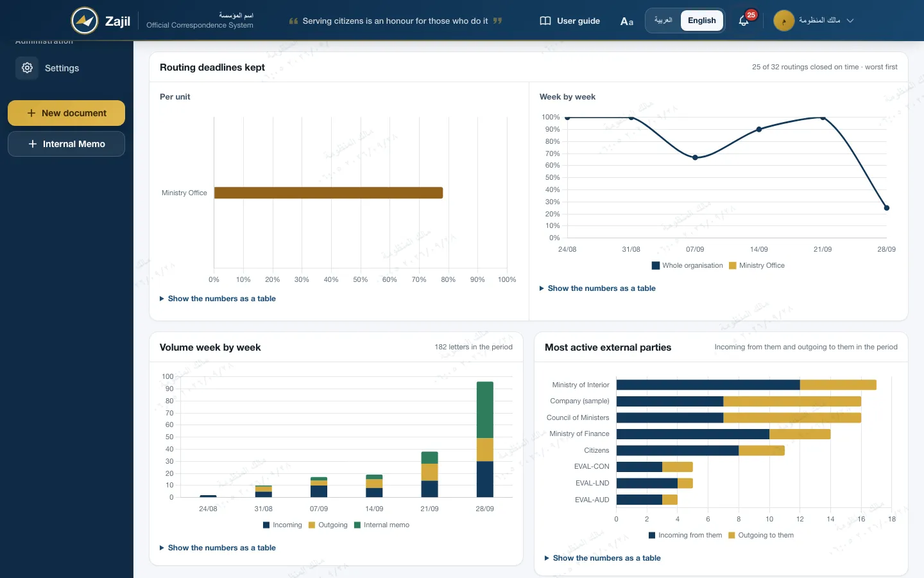Click the Ministry Office bar in Per unit chart

coord(329,193)
